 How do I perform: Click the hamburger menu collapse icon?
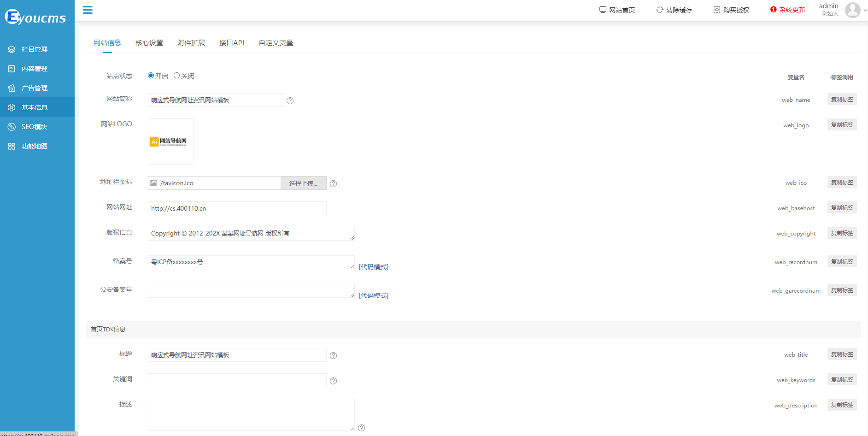[x=88, y=10]
